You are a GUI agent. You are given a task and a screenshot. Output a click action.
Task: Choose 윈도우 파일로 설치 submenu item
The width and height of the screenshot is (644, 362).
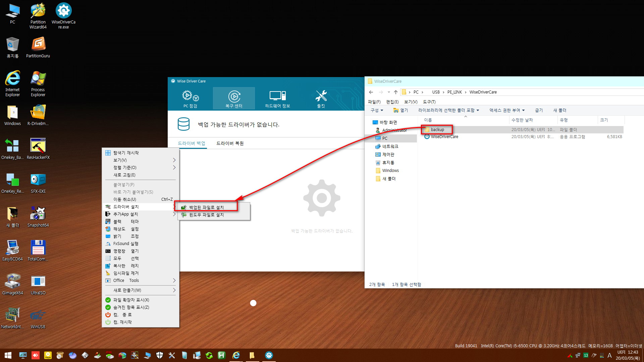(x=214, y=215)
